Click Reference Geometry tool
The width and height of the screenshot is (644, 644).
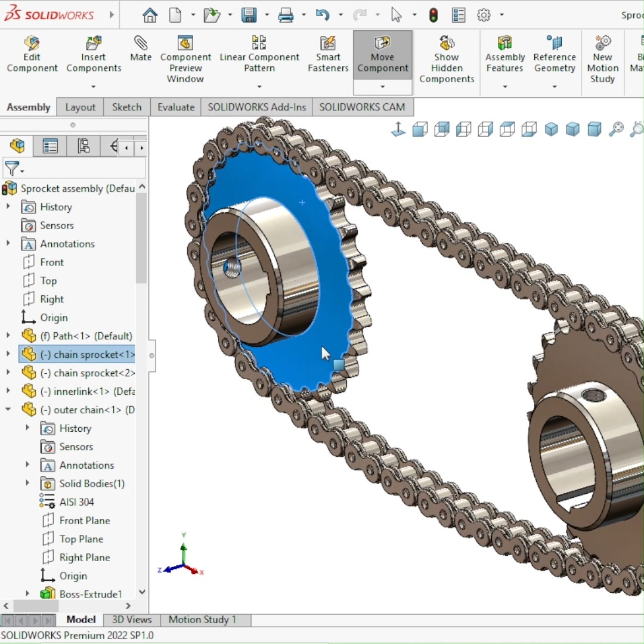[555, 54]
